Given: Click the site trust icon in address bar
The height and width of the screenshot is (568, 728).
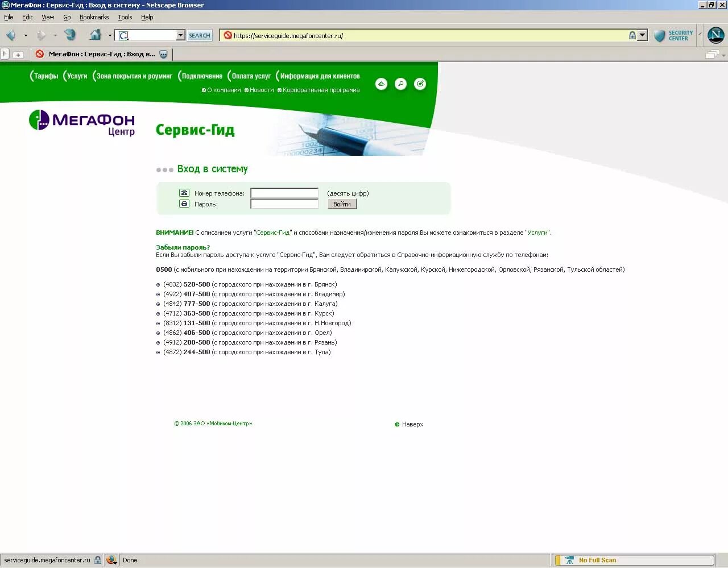Looking at the screenshot, I should 227,35.
